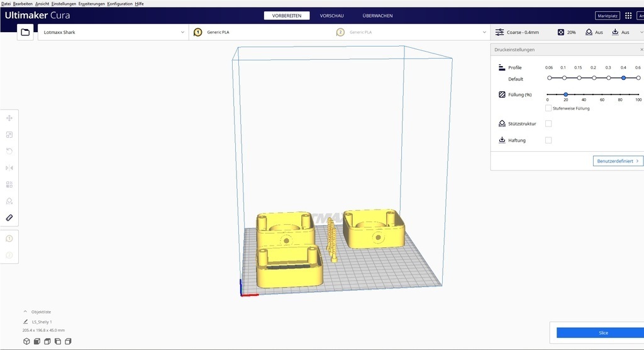This screenshot has height=350, width=644.
Task: Switch to front view cube icon
Action: coord(37,341)
